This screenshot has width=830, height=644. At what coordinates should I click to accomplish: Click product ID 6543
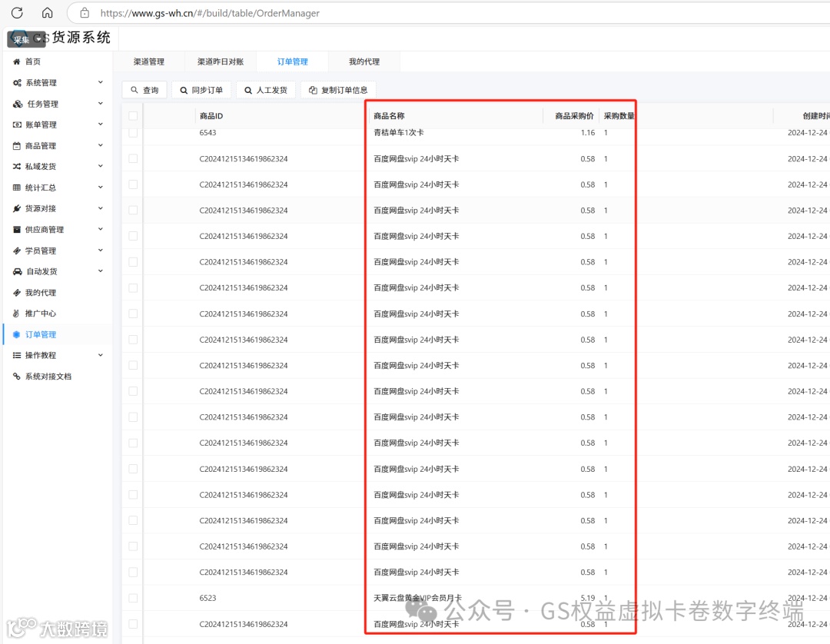(207, 132)
